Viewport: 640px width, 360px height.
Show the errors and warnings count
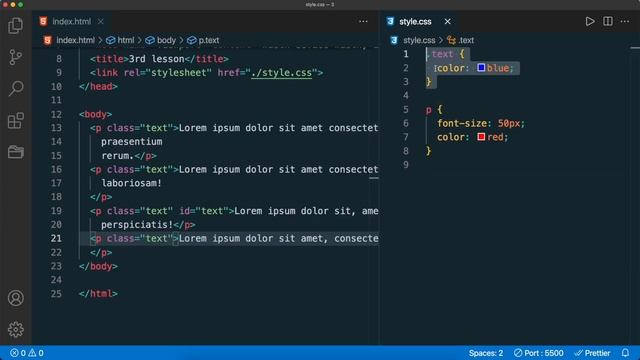pos(27,353)
